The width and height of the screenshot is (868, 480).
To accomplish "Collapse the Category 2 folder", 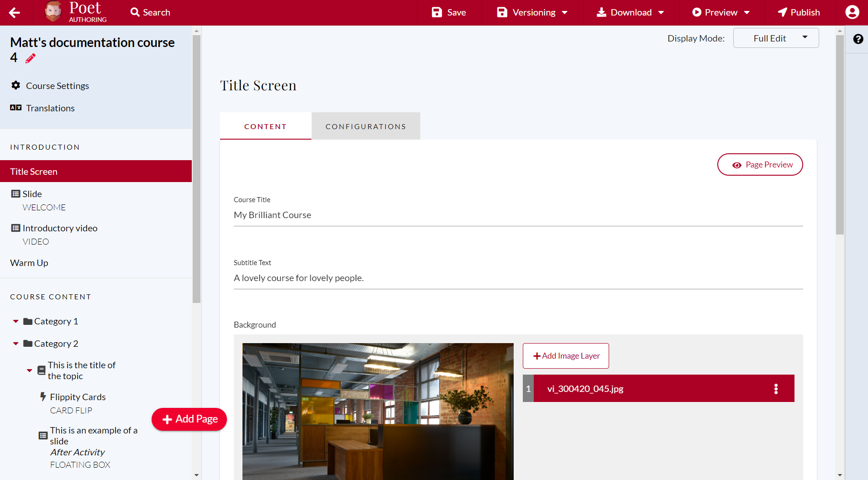I will pyautogui.click(x=16, y=344).
